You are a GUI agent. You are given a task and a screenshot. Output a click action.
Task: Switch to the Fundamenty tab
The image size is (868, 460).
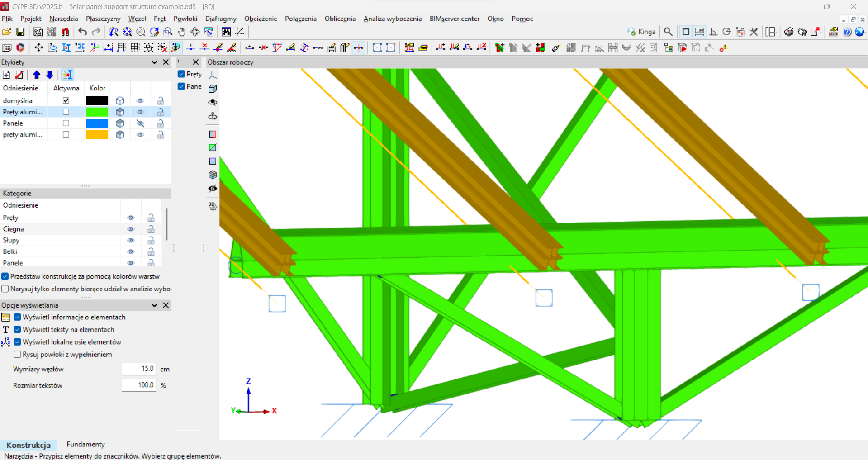[x=85, y=445]
